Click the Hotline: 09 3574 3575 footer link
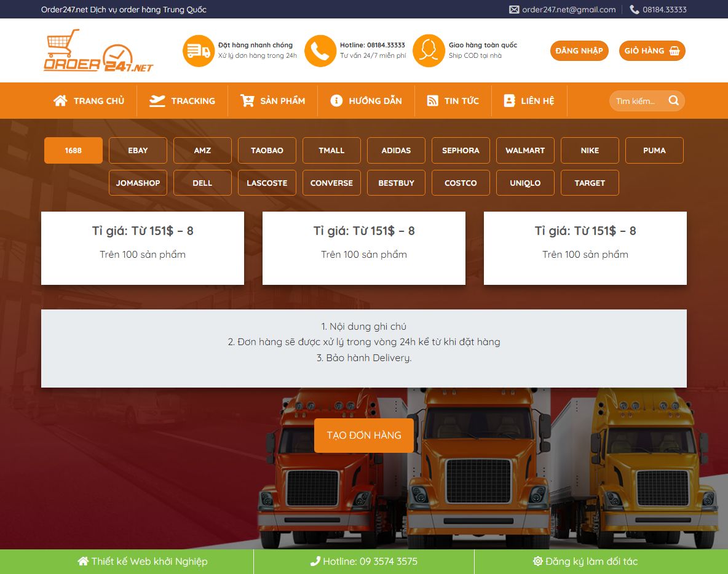The height and width of the screenshot is (574, 728). 364,561
